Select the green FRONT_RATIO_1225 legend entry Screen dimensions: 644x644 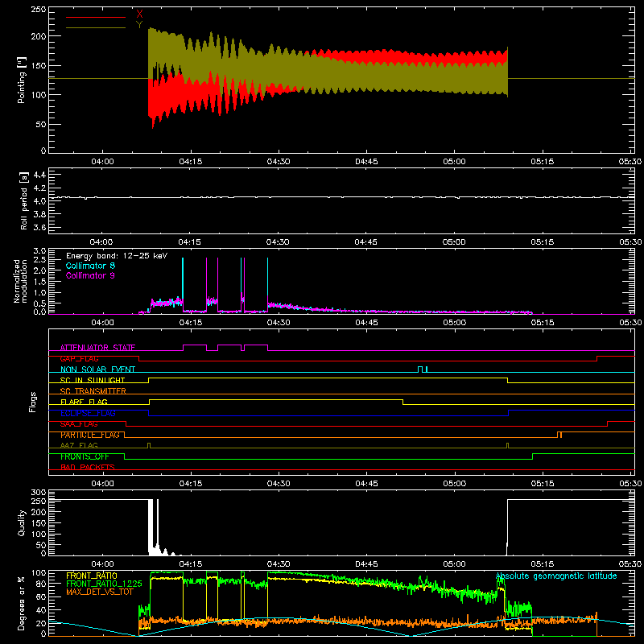(104, 584)
